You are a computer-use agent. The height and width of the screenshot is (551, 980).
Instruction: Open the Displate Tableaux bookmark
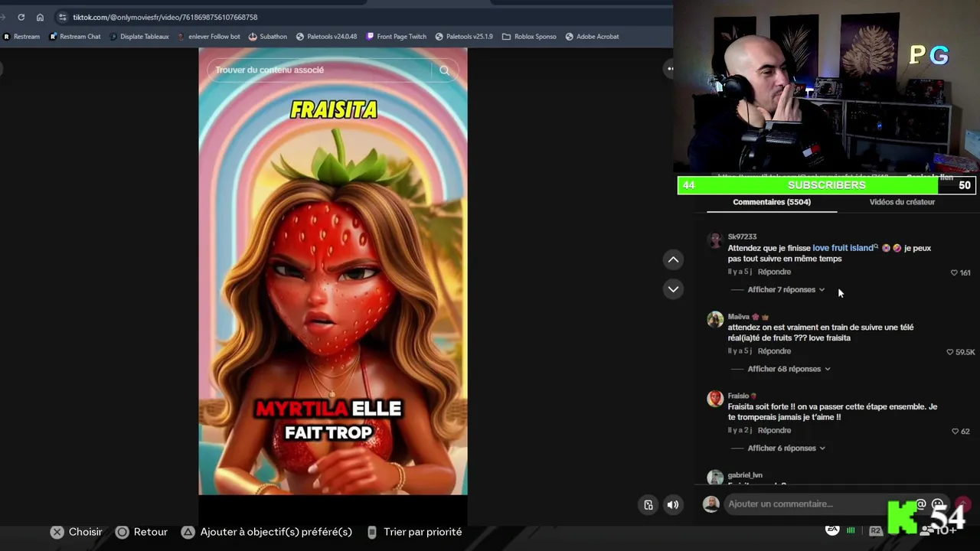point(139,36)
